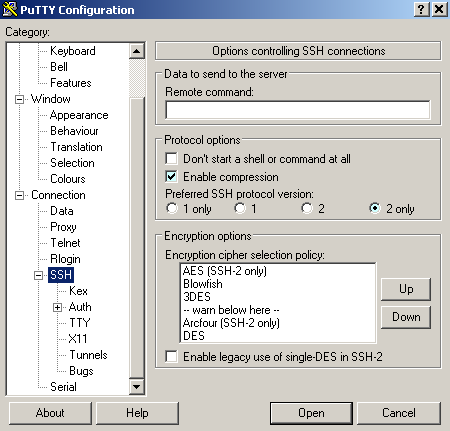The image size is (450, 431).
Task: Move cipher Up in list
Action: click(406, 289)
